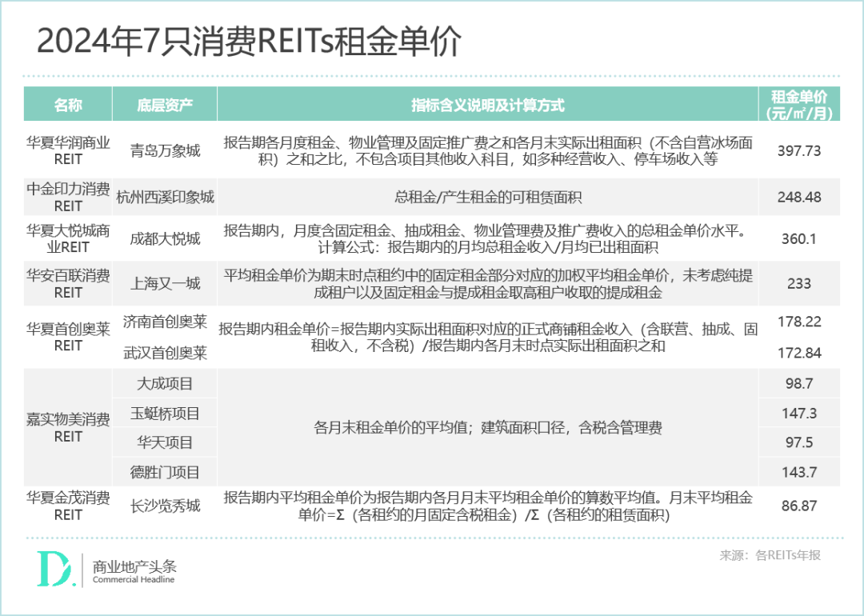Viewport: 864px width, 616px height.
Task: Click 武汉首创奥莱 asset cell
Action: click(x=166, y=352)
